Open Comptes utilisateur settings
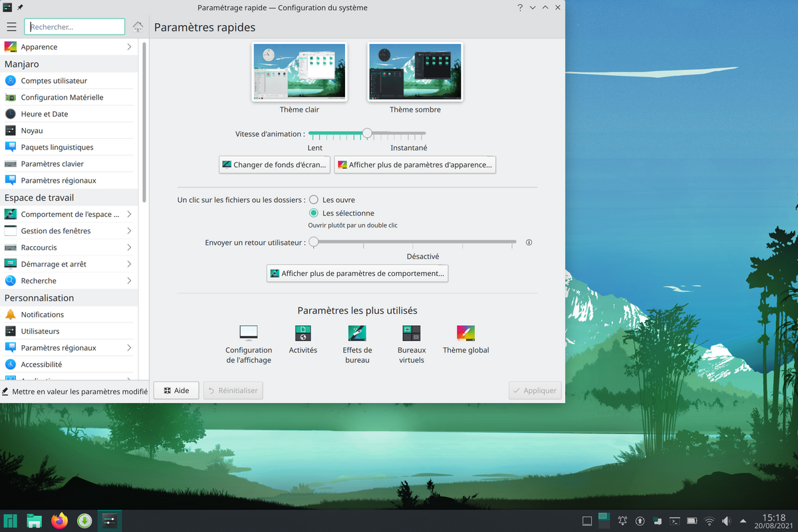This screenshot has width=798, height=532. point(68,80)
